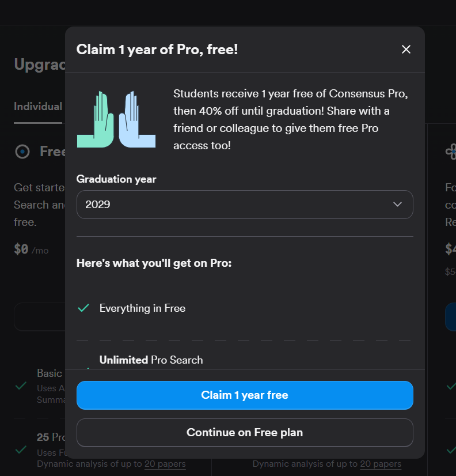Open right '20 papers' underlined link

tap(380, 464)
